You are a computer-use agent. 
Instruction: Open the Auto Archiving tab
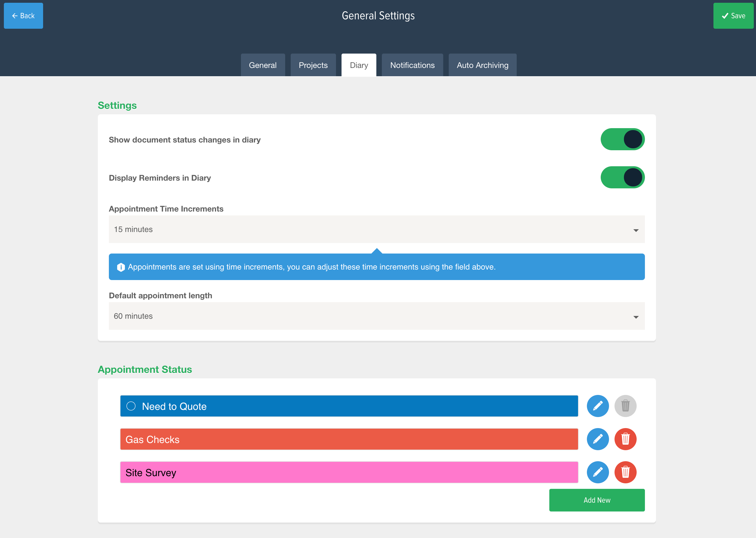coord(482,65)
